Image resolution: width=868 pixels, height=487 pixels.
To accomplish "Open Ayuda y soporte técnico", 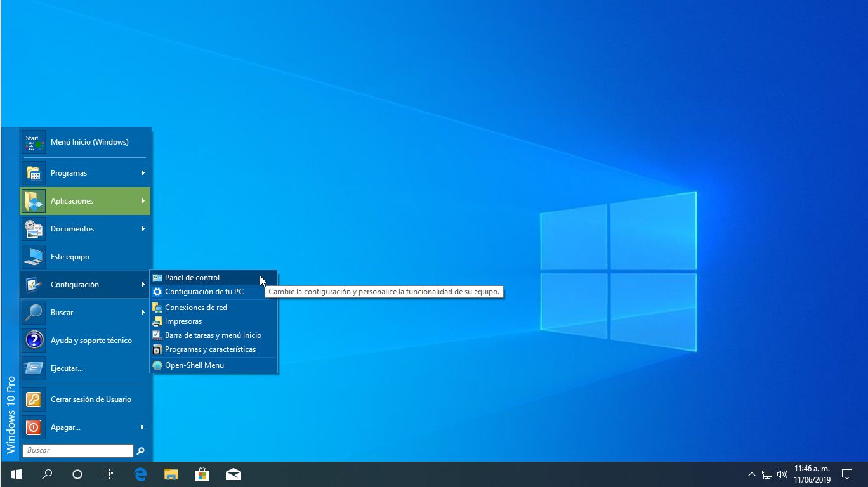I will pos(86,341).
